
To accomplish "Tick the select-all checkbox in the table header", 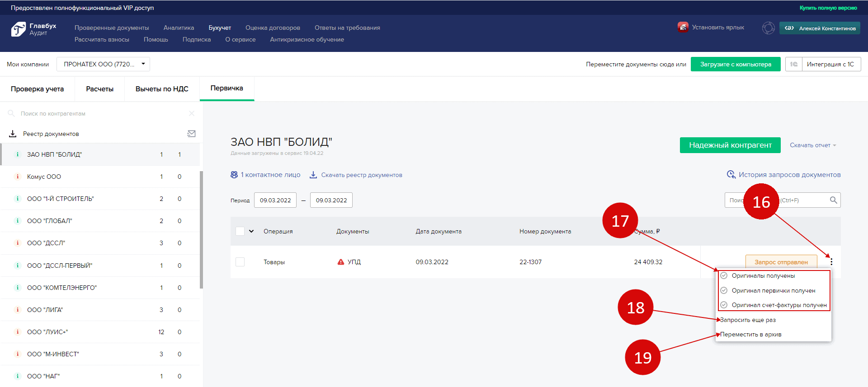I will pos(240,231).
